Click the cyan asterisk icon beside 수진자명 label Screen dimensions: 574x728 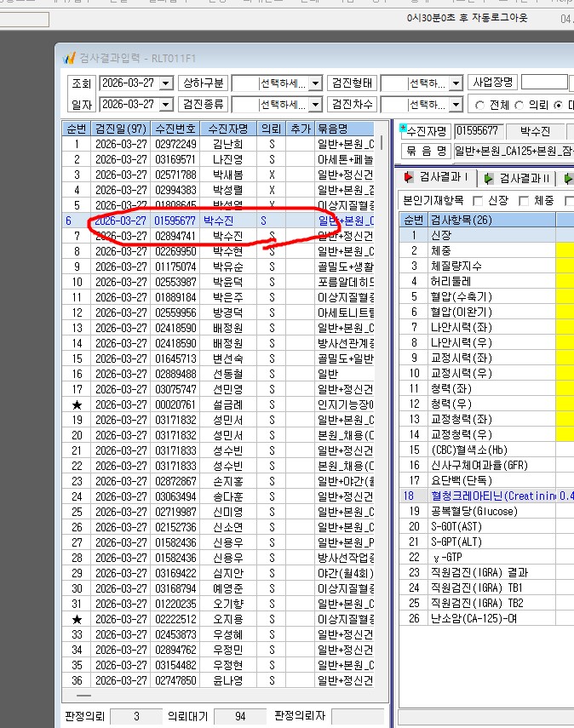click(x=403, y=127)
